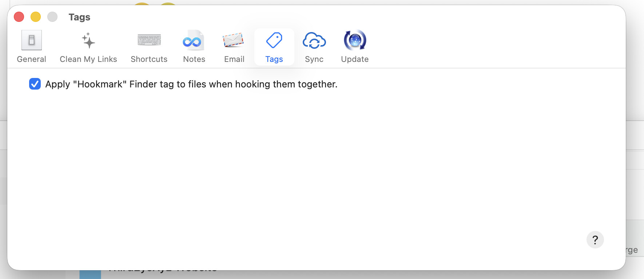Click the Notes infinity document icon
The width and height of the screenshot is (644, 279).
(194, 40)
